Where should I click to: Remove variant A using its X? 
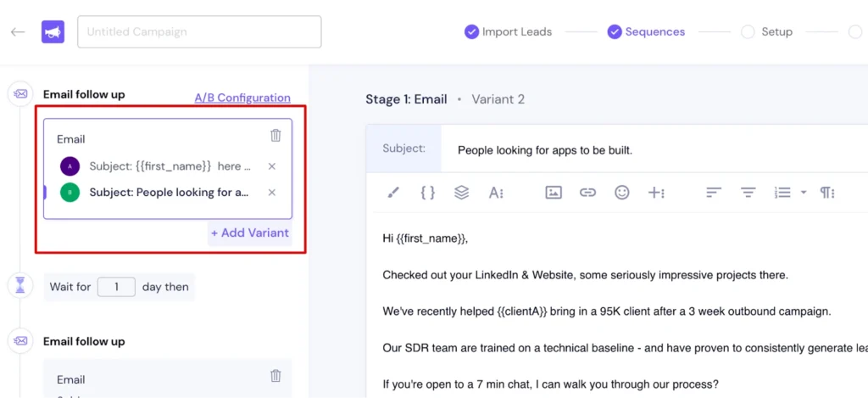[271, 167]
